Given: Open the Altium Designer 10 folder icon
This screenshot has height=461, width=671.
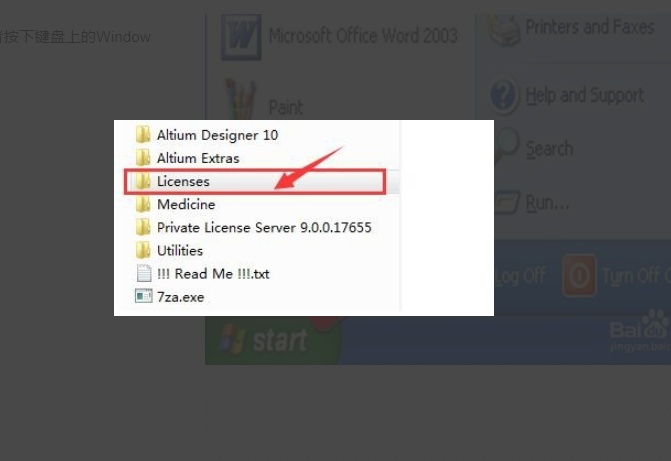Looking at the screenshot, I should (143, 135).
